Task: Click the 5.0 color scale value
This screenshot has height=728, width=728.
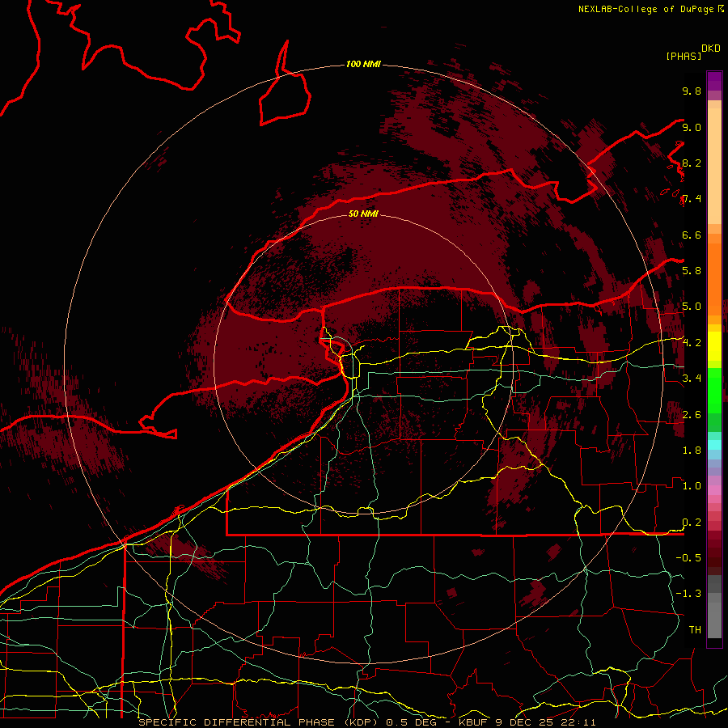Action: (x=692, y=307)
